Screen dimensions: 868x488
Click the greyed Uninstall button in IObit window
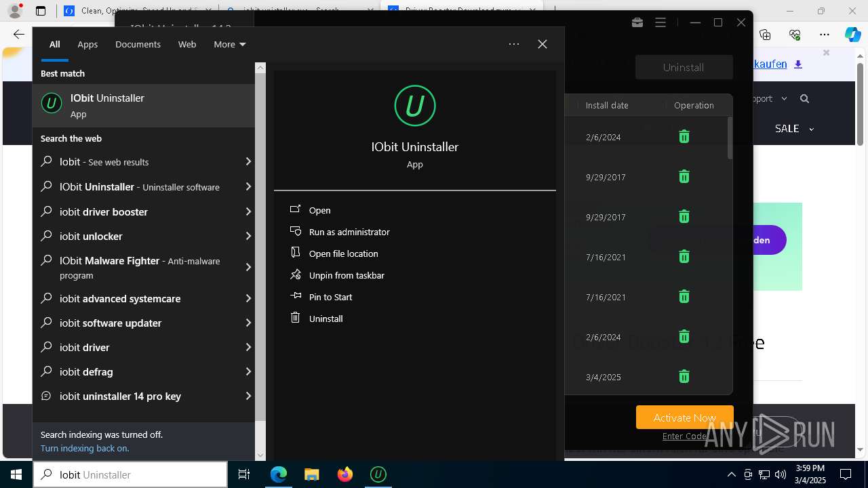tap(684, 67)
